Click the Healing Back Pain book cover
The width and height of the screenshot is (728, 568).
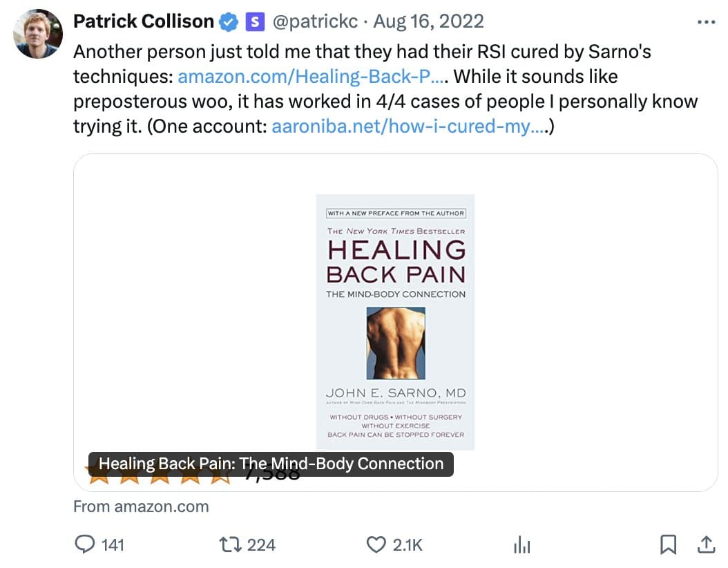pos(395,322)
